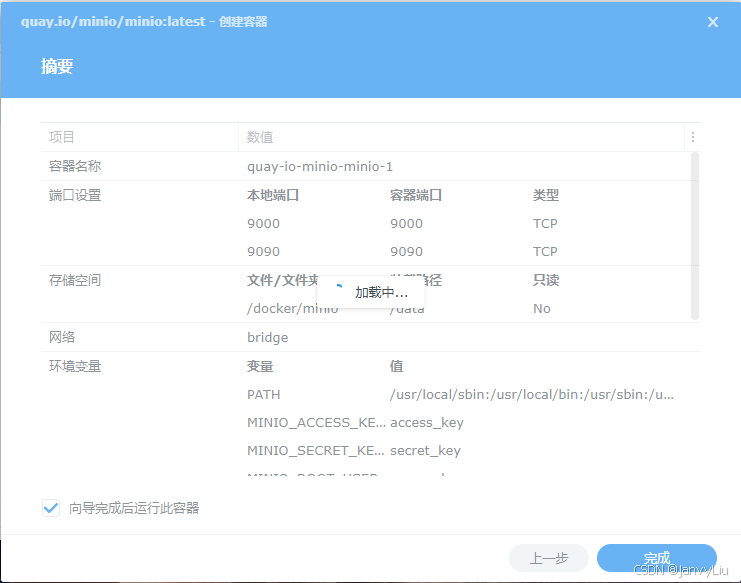
Task: Toggle run container after wizard completes checkbox
Action: [x=51, y=508]
